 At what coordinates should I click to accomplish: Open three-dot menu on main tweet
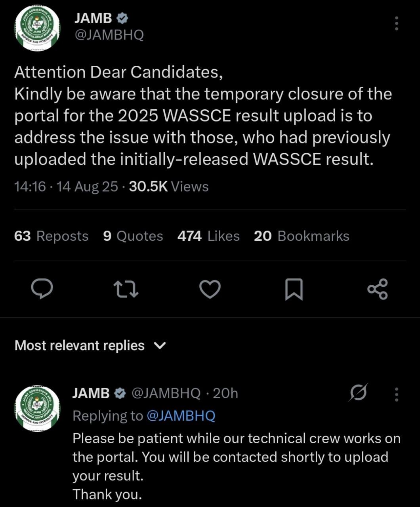(x=396, y=24)
